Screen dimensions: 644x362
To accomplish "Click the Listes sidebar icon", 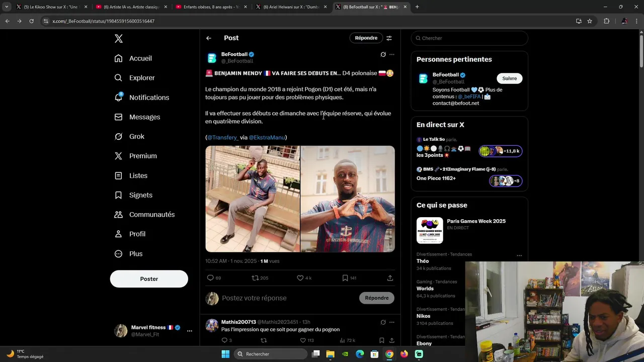I will [x=118, y=175].
